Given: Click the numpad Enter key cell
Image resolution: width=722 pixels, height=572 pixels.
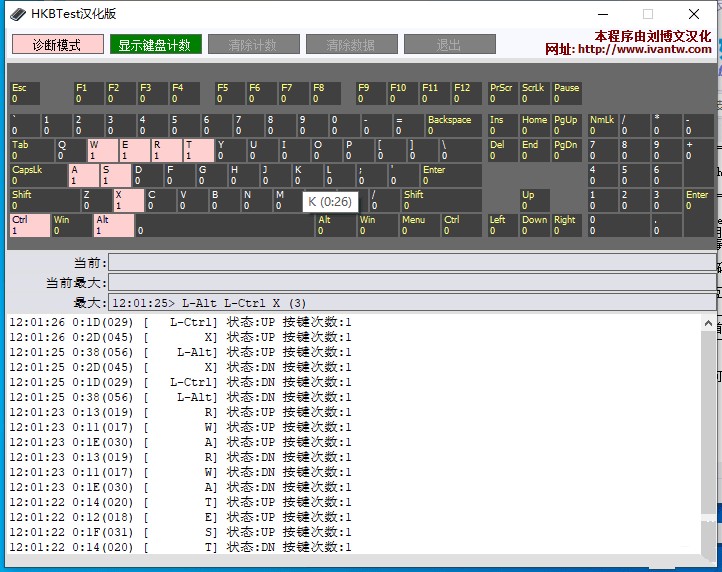Looking at the screenshot, I should pyautogui.click(x=699, y=213).
